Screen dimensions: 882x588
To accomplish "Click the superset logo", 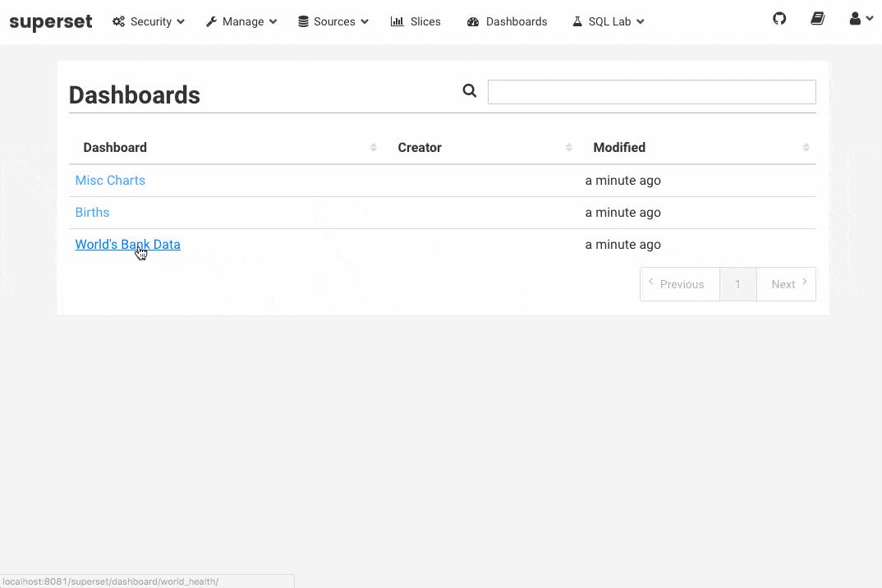I will coord(51,22).
